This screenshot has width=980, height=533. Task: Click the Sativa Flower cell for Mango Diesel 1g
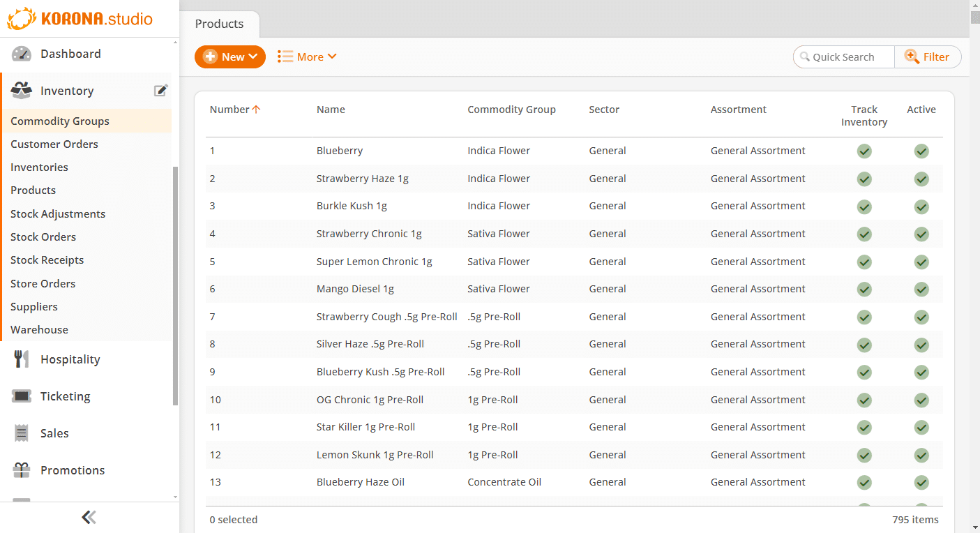[x=499, y=289]
